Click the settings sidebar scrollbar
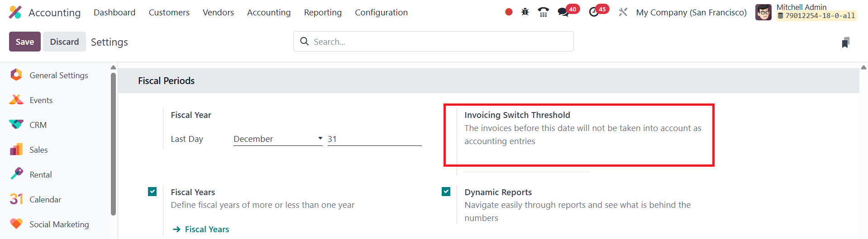This screenshot has height=239, width=868. (113, 145)
